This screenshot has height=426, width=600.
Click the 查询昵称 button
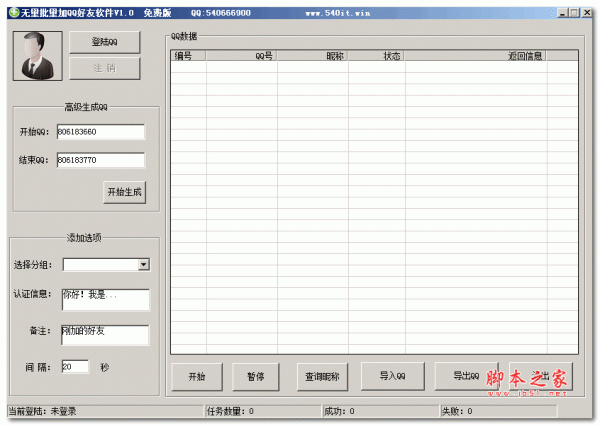(x=322, y=377)
